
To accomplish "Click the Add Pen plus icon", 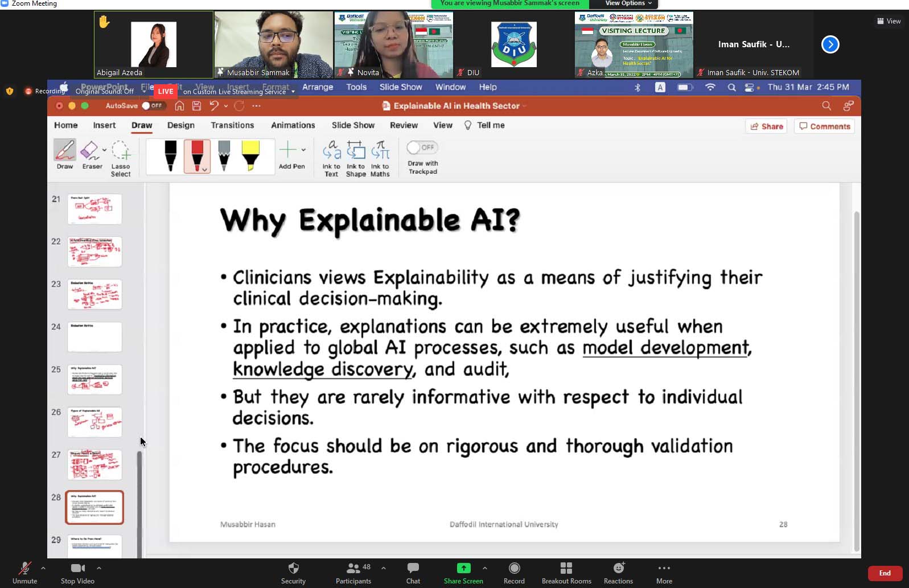I will click(x=288, y=150).
